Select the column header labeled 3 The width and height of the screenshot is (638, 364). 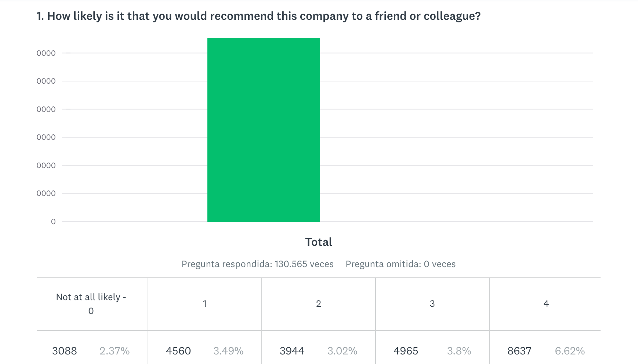(432, 304)
